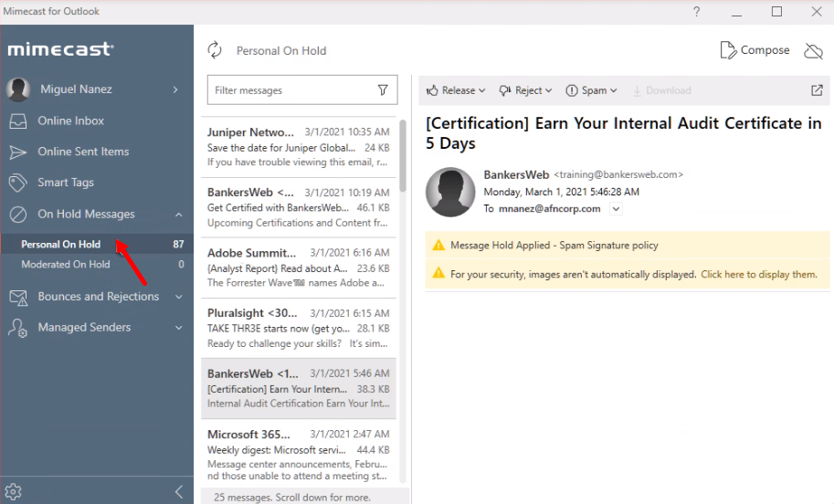The width and height of the screenshot is (834, 504).
Task: Click '25 messages. Scroll down for more.' text
Action: pos(292,498)
